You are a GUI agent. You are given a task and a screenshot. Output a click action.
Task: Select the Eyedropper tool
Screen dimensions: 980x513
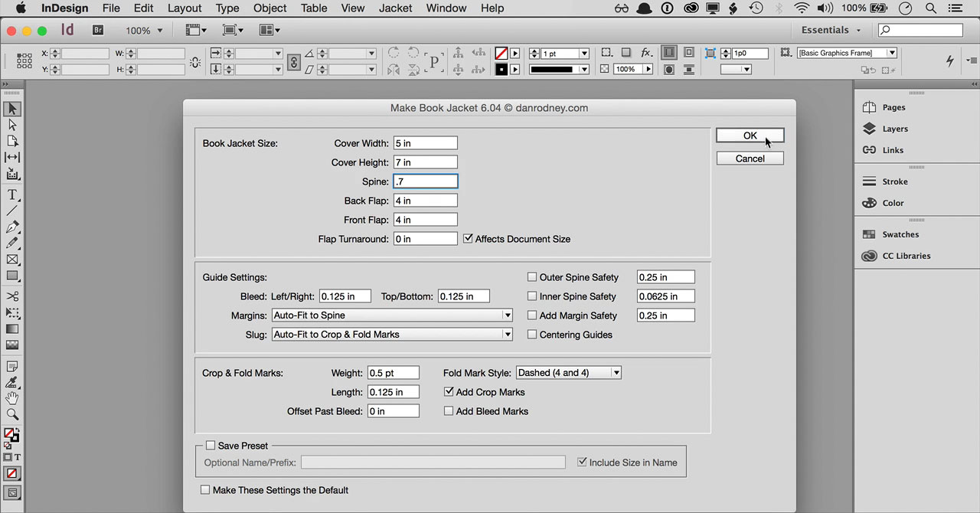click(12, 382)
